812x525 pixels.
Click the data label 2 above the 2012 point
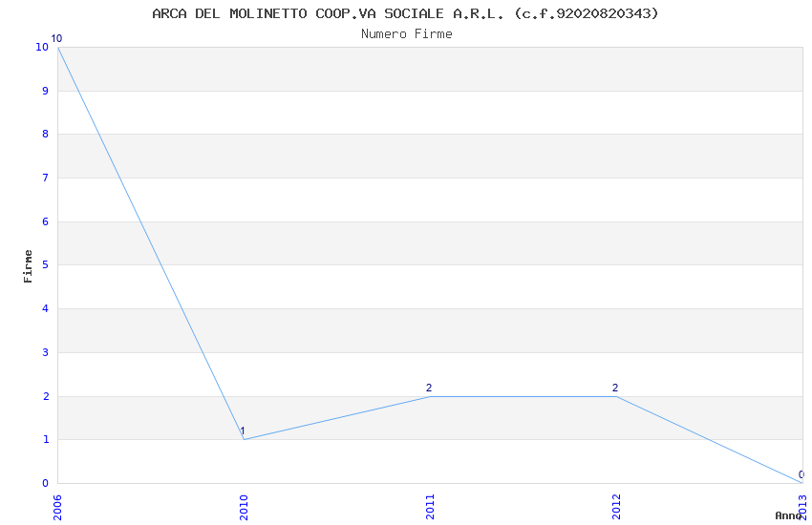pyautogui.click(x=615, y=388)
